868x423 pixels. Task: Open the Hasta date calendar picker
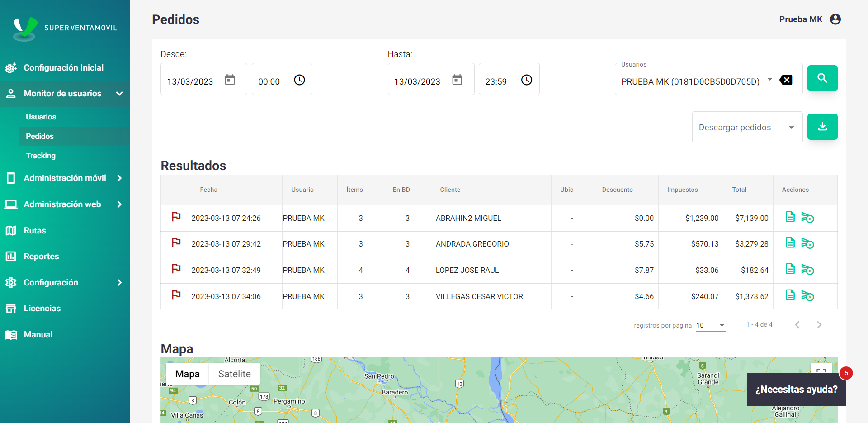tap(457, 80)
